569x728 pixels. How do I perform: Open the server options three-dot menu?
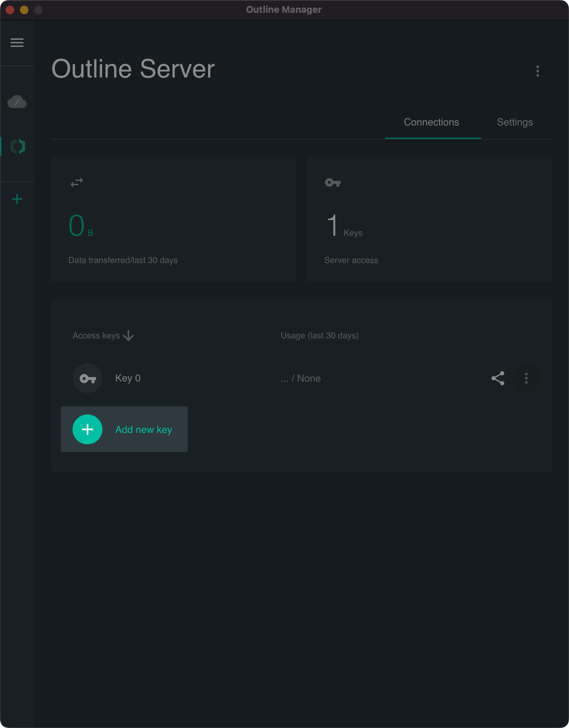537,71
